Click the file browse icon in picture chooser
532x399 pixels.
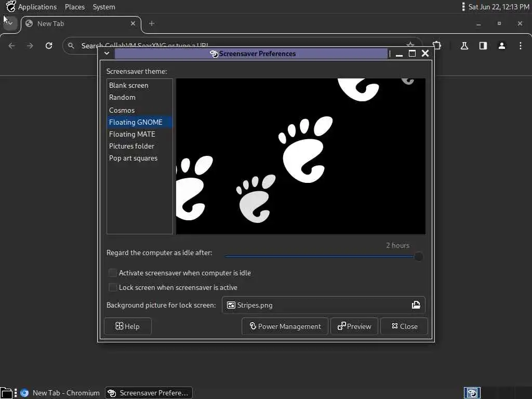pyautogui.click(x=416, y=305)
